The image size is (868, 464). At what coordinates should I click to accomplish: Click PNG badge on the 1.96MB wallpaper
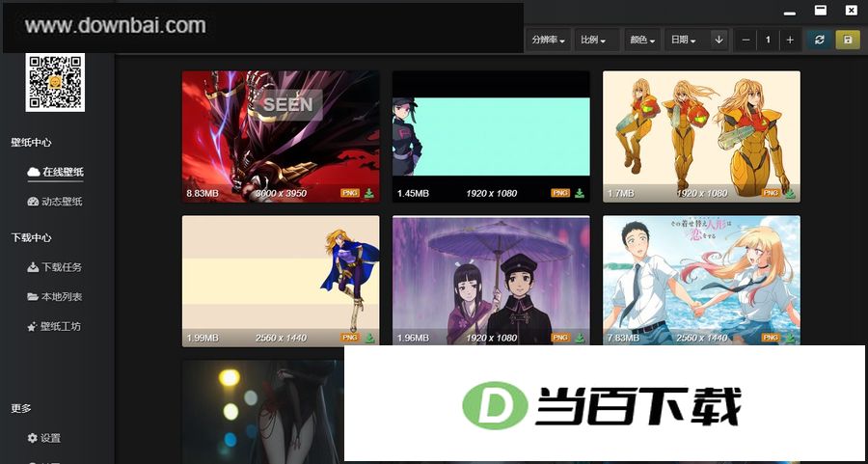[x=560, y=338]
